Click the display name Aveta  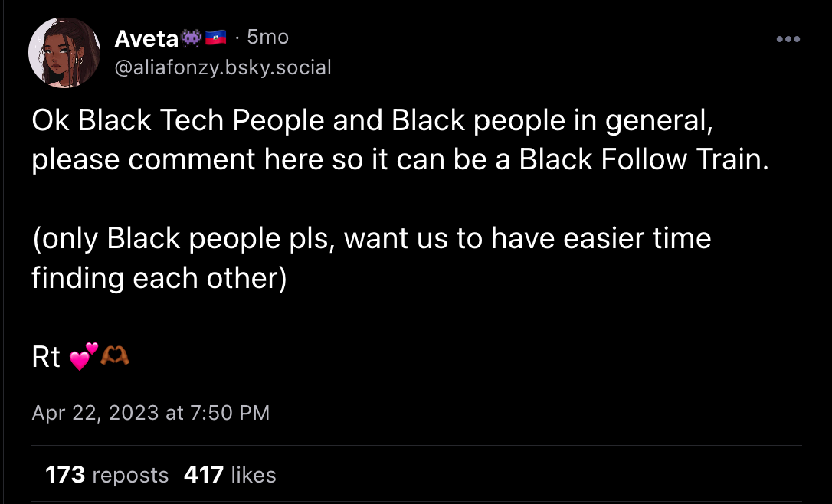[146, 38]
